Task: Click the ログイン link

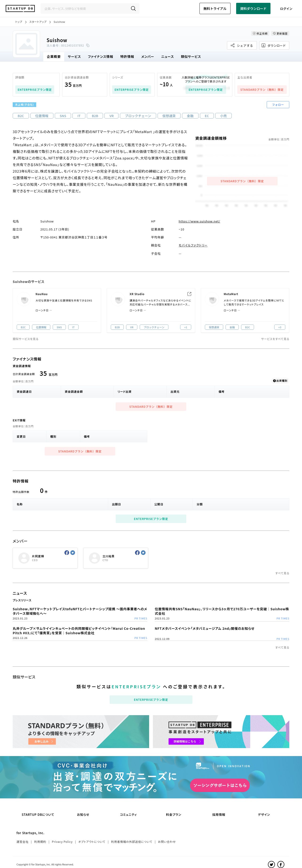Action: (286, 9)
